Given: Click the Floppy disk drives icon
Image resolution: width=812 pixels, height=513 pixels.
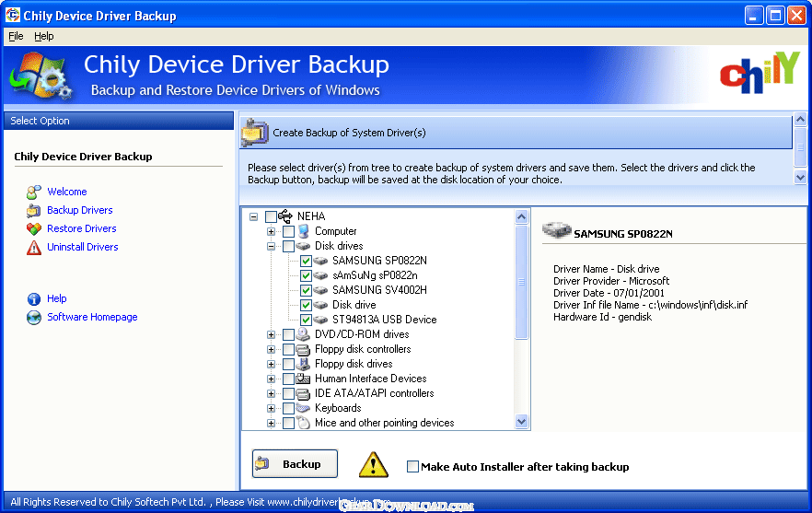Looking at the screenshot, I should click(x=303, y=364).
